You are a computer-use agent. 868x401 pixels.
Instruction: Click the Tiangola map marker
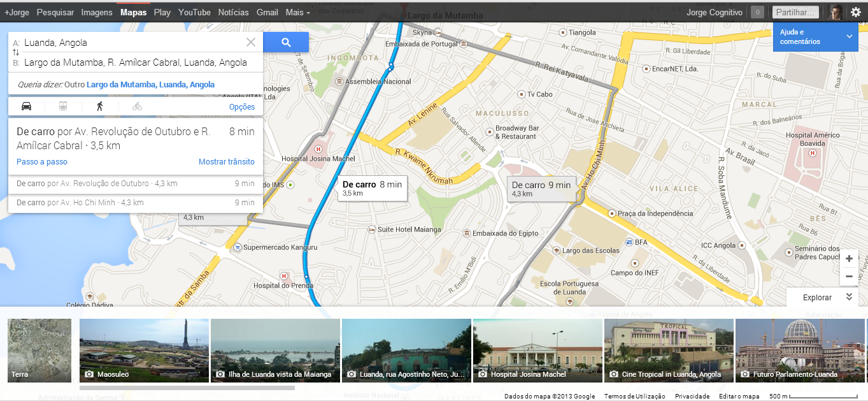(562, 33)
